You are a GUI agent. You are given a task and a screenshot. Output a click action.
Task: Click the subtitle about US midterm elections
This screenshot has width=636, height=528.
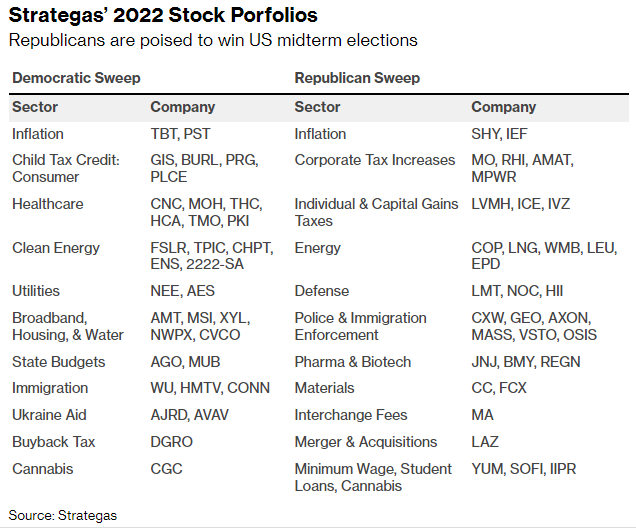coord(213,41)
